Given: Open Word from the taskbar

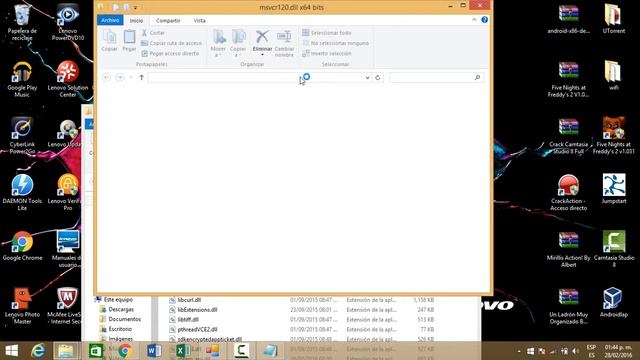Looking at the screenshot, I should (x=154, y=351).
